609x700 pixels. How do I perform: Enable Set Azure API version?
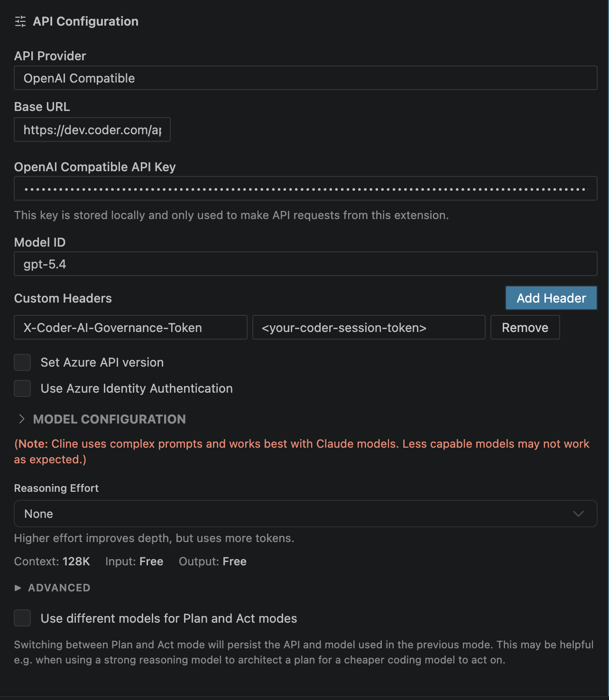[22, 362]
